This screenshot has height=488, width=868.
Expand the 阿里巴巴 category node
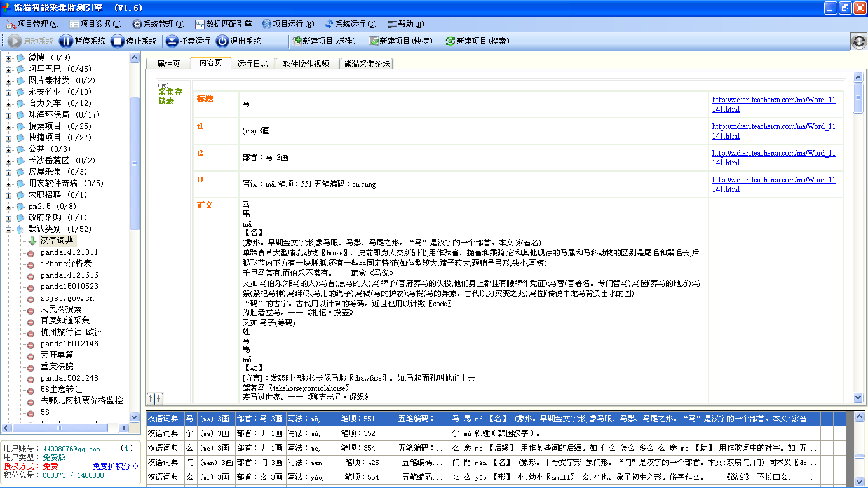[x=9, y=69]
